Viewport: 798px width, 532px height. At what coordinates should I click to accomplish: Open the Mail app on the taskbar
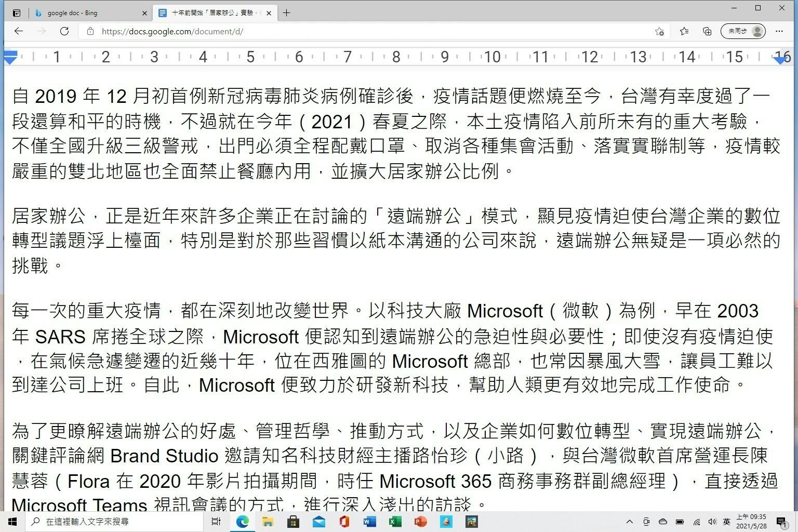[318, 521]
